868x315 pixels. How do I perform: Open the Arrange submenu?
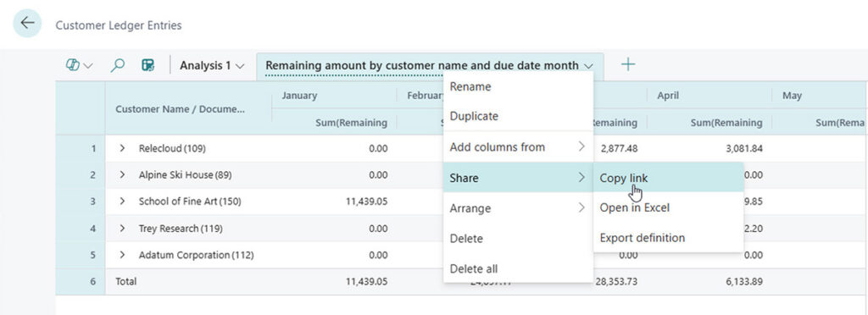(x=518, y=208)
